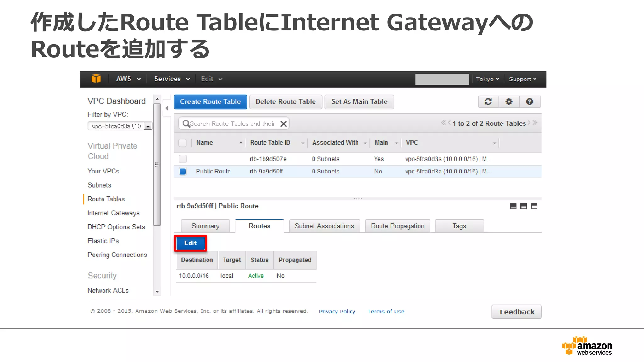
Task: Go to previous page of route tables
Action: (x=449, y=123)
